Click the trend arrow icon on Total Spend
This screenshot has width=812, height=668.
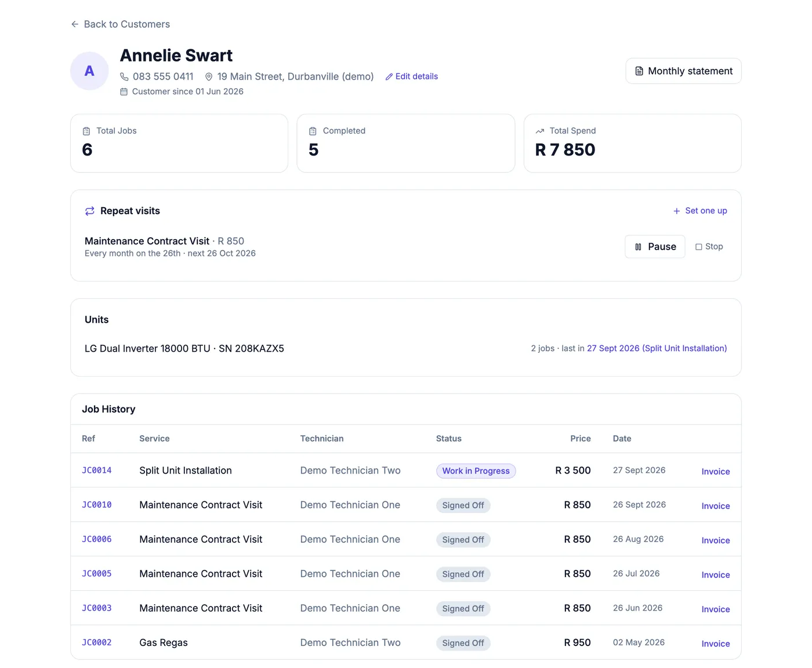click(x=540, y=131)
